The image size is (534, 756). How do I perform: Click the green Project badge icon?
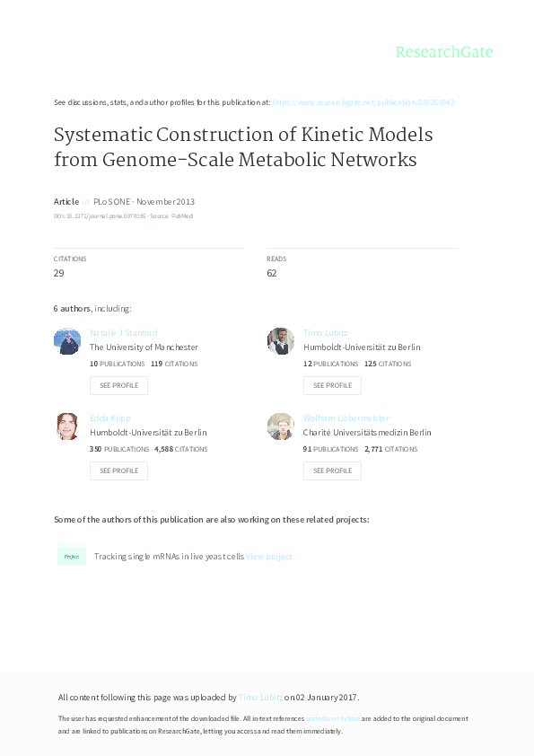tap(72, 556)
